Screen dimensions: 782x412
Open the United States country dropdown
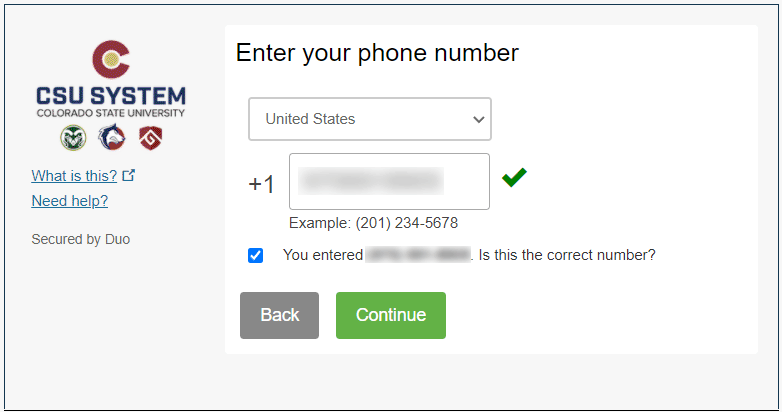click(x=369, y=119)
